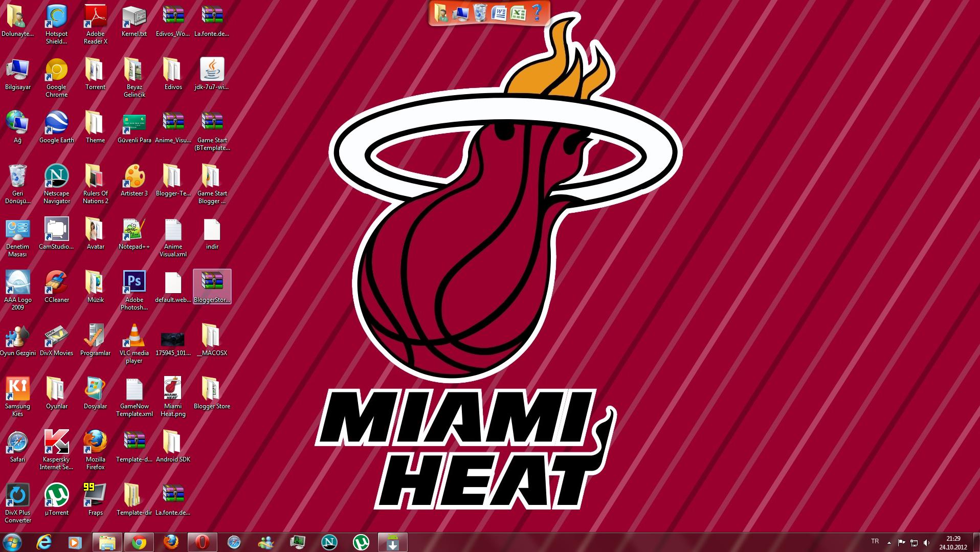Select the Netscape Navigator desktop icon

click(x=57, y=184)
